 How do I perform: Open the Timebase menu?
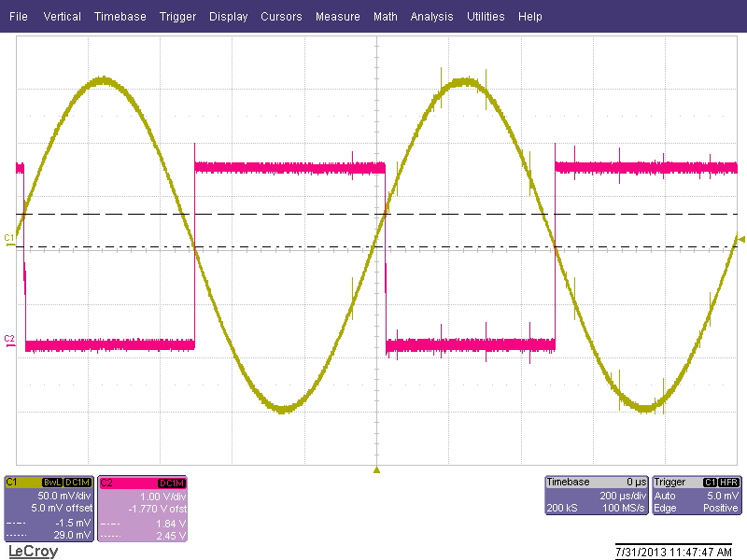click(120, 16)
